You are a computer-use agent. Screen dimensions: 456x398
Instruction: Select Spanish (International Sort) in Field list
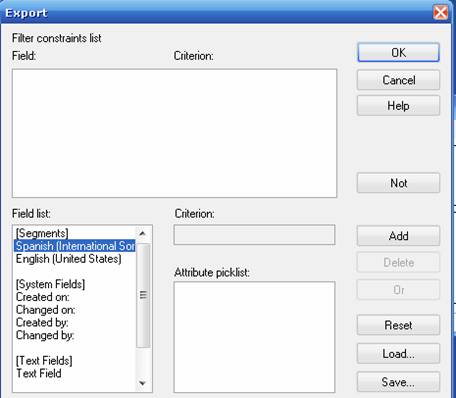click(75, 246)
